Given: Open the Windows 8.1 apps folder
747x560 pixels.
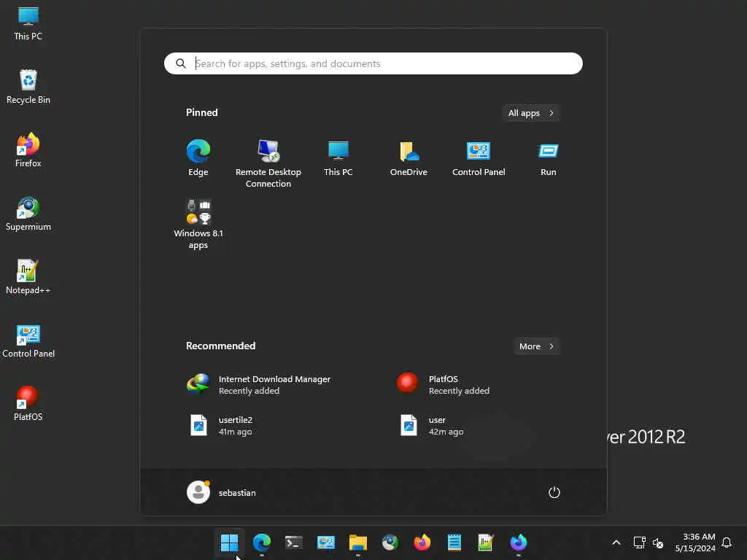Looking at the screenshot, I should point(198,224).
